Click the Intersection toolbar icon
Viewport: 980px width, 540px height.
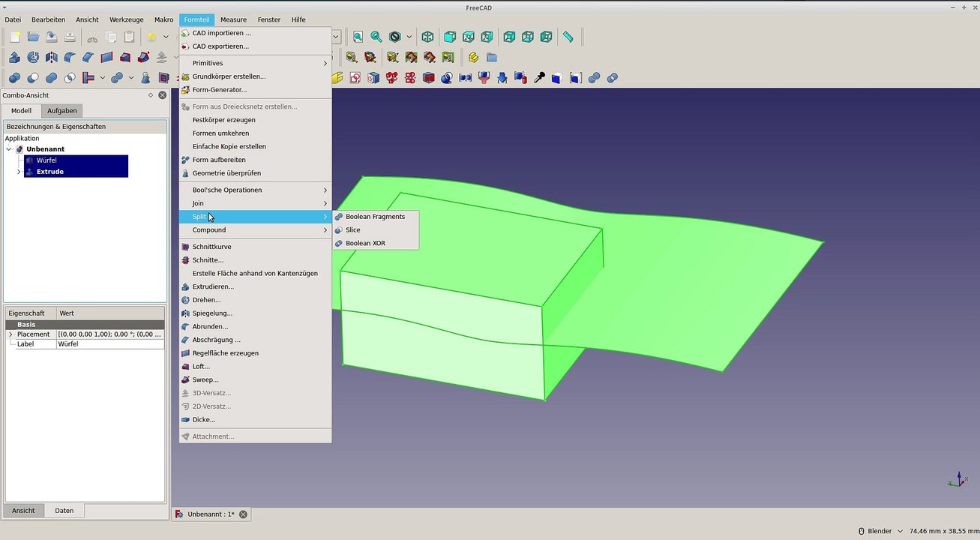[70, 78]
